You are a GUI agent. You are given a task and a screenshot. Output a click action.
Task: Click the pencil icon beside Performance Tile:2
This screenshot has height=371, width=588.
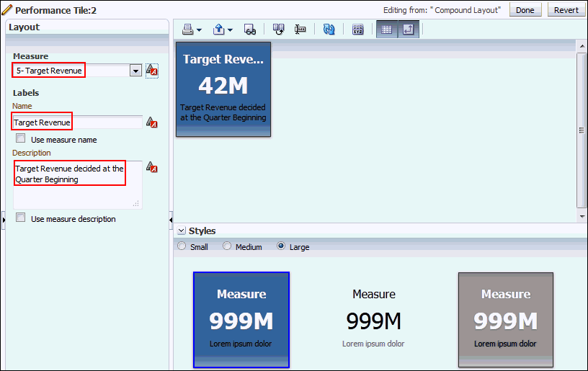(x=6, y=10)
